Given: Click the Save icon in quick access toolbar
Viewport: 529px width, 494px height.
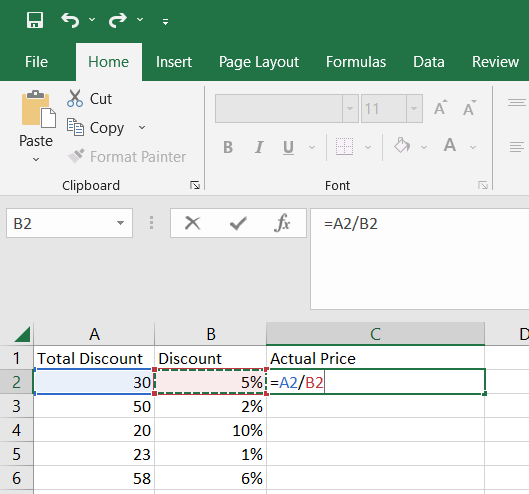Looking at the screenshot, I should click(x=35, y=20).
